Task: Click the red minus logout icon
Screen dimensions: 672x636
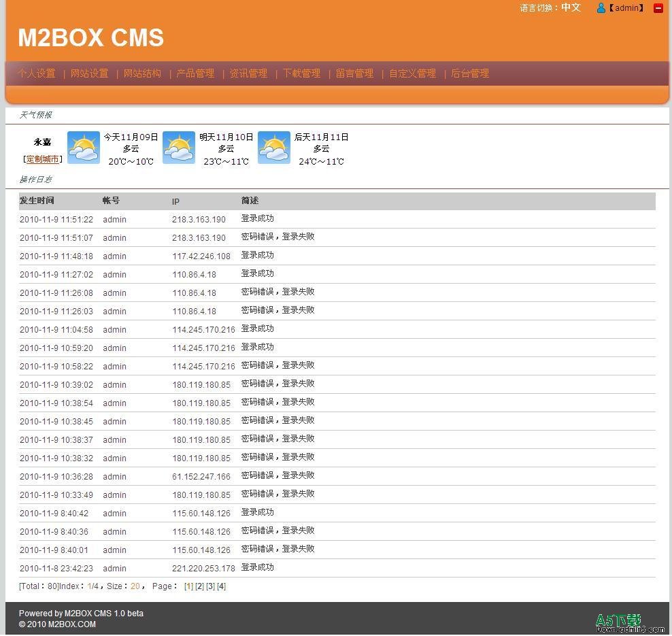Action: 658,8
